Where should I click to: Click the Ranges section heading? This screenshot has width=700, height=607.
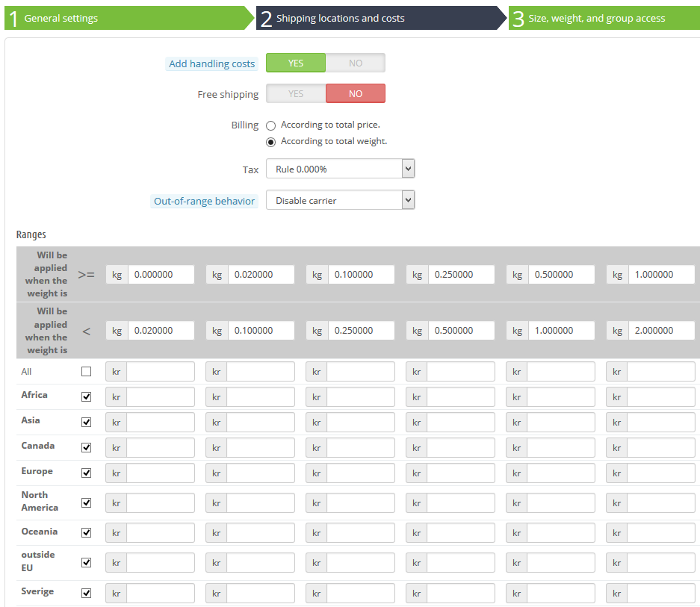[x=31, y=234]
